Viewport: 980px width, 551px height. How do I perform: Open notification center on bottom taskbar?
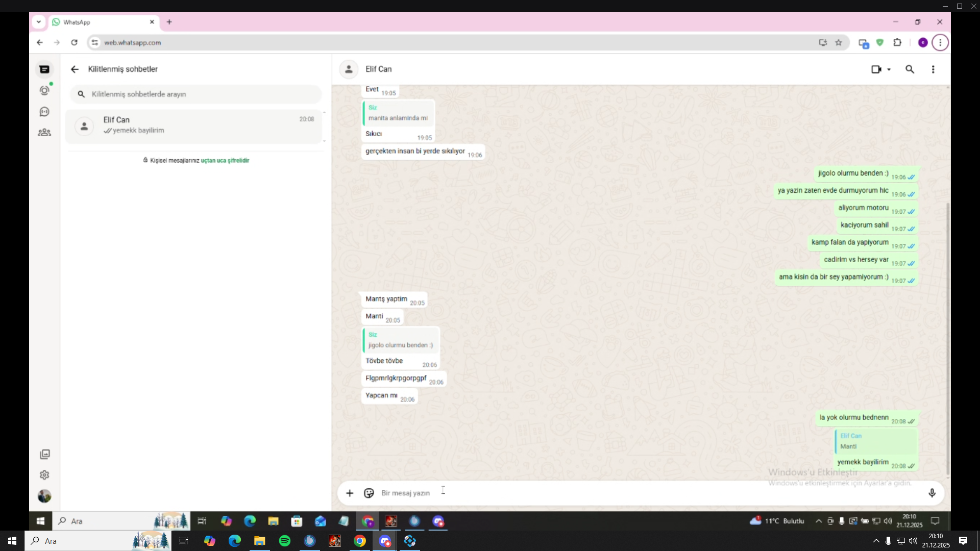point(963,541)
